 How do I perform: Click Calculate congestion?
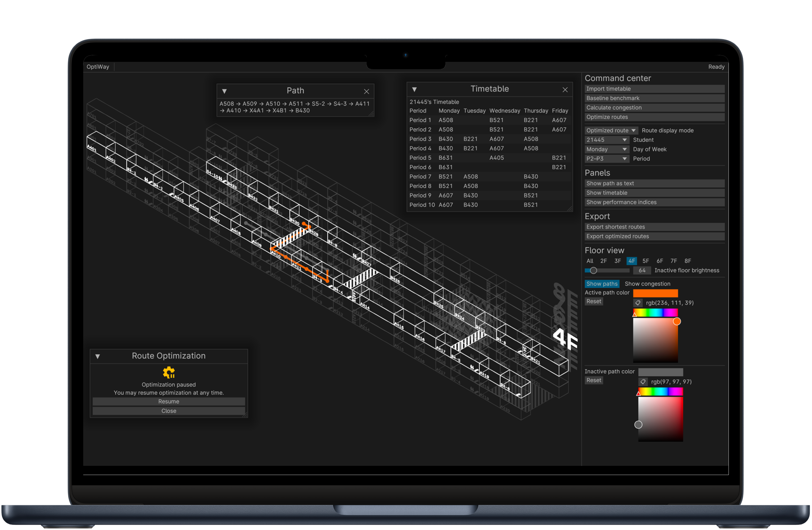pyautogui.click(x=654, y=108)
